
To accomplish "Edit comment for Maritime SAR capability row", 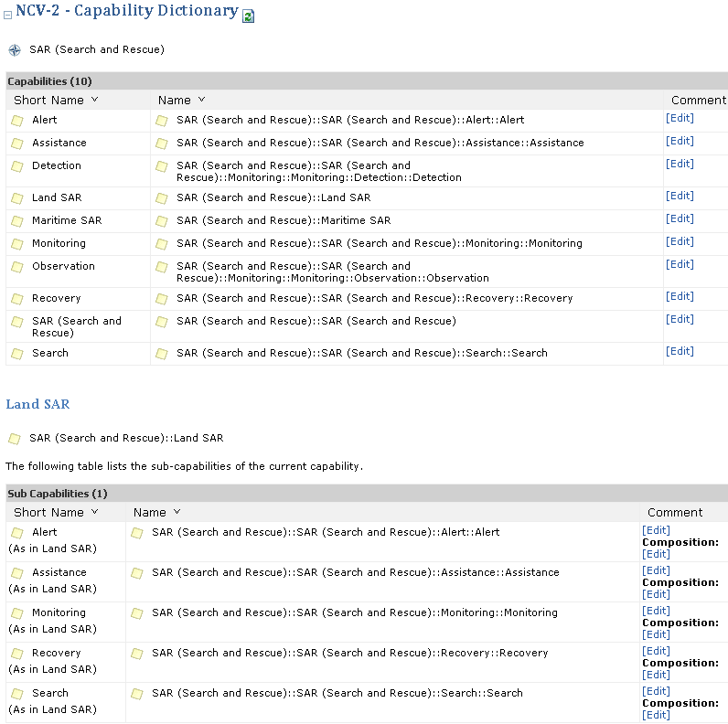I will [x=680, y=218].
